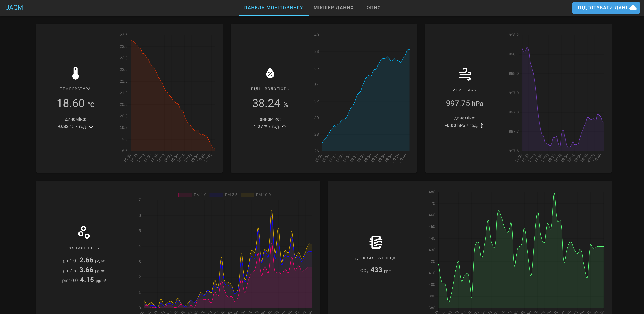
Task: Click the pink PM 1.0 color swatch
Action: (185, 195)
